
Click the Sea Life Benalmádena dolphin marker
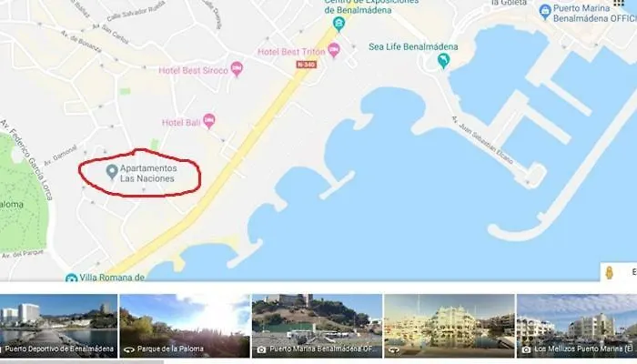443,61
